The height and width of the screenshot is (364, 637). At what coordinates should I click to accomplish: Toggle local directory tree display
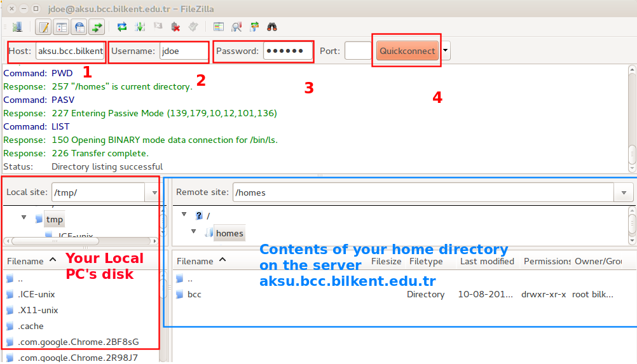click(62, 27)
